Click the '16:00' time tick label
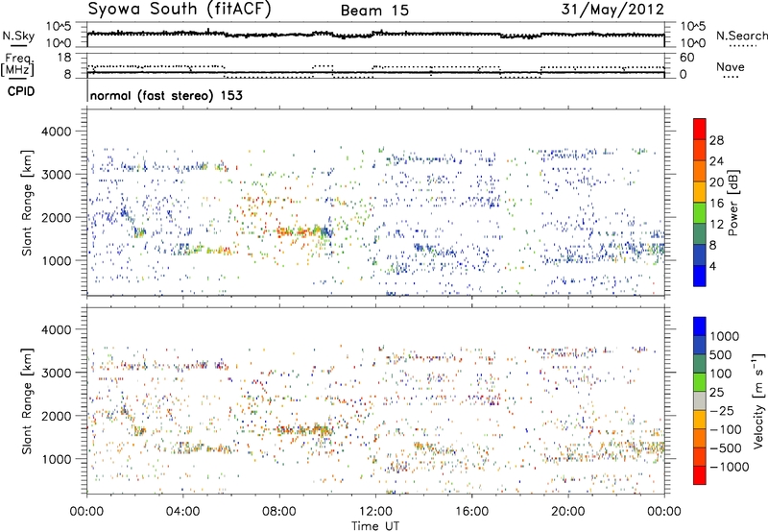This screenshot has width=768, height=532. (x=471, y=512)
